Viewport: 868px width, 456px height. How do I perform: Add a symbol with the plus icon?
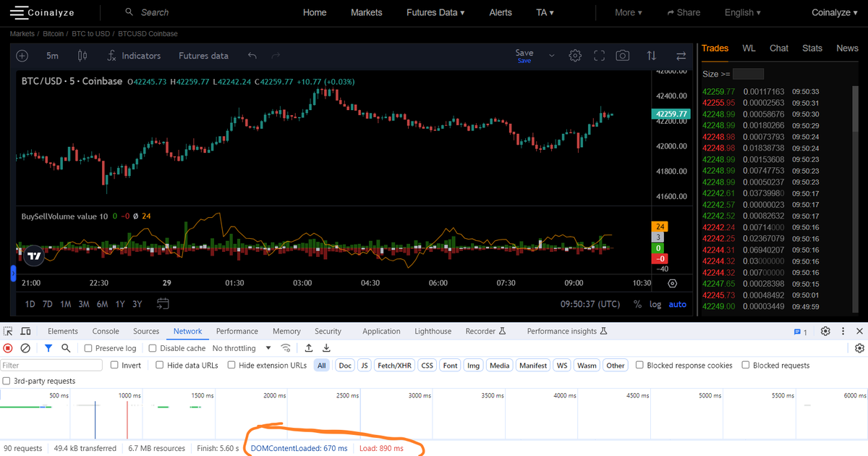tap(22, 56)
